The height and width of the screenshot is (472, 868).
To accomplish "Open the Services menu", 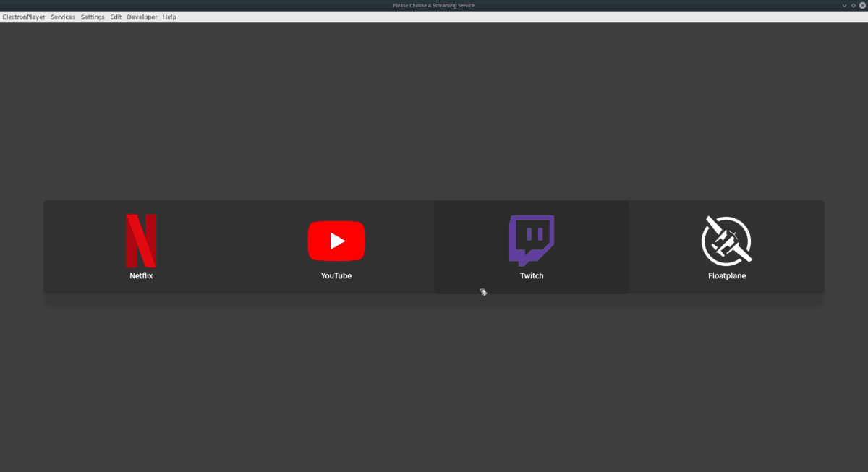I will click(x=63, y=17).
